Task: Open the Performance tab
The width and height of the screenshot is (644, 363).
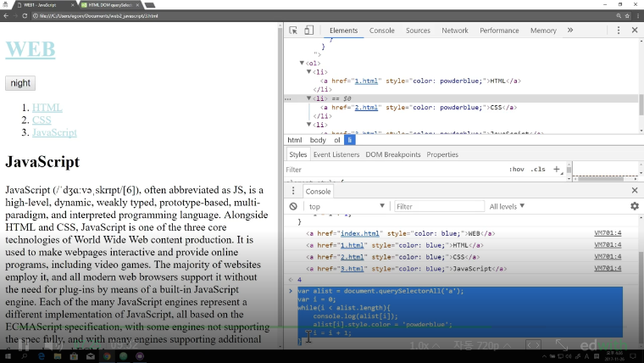Action: [x=499, y=31]
